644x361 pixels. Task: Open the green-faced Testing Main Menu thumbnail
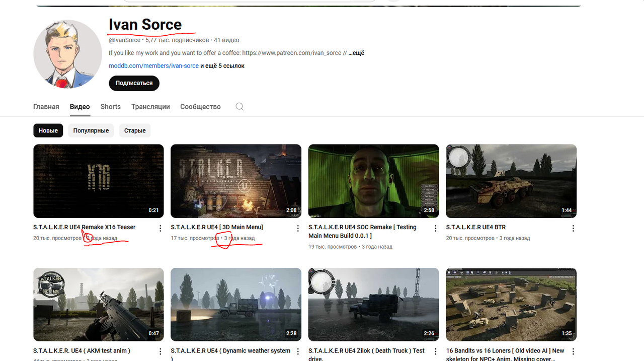(374, 181)
